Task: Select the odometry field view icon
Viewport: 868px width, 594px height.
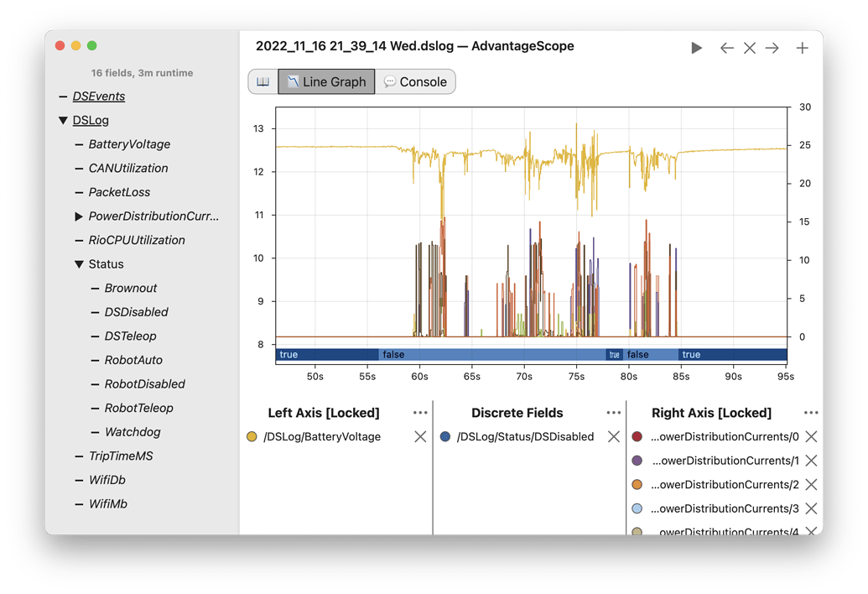Action: pos(263,81)
